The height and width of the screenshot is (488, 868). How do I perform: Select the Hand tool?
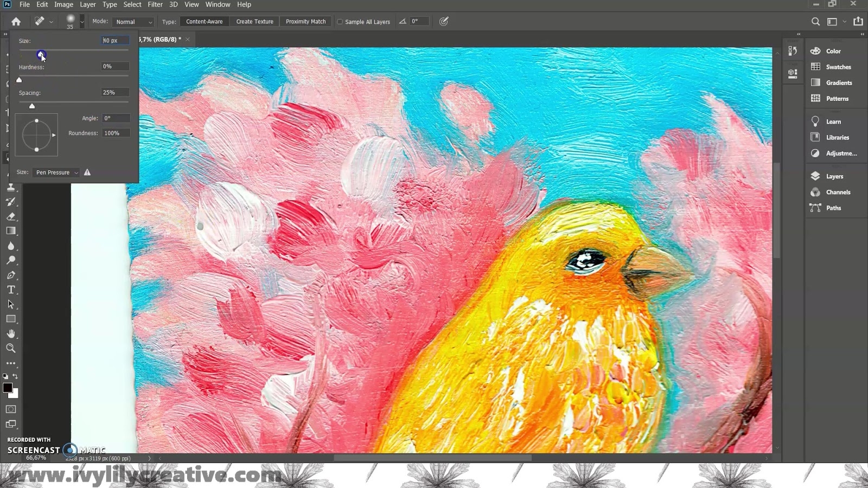(x=11, y=333)
